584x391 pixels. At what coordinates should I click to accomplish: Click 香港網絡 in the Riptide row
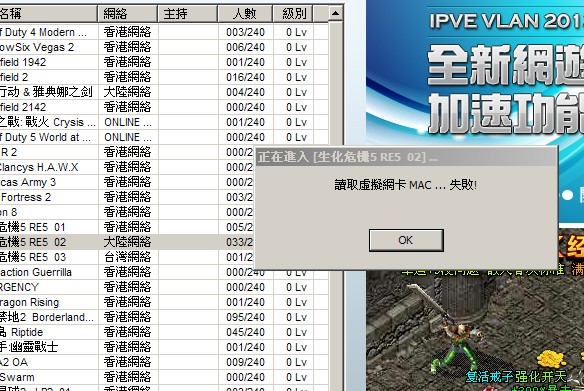pos(127,332)
